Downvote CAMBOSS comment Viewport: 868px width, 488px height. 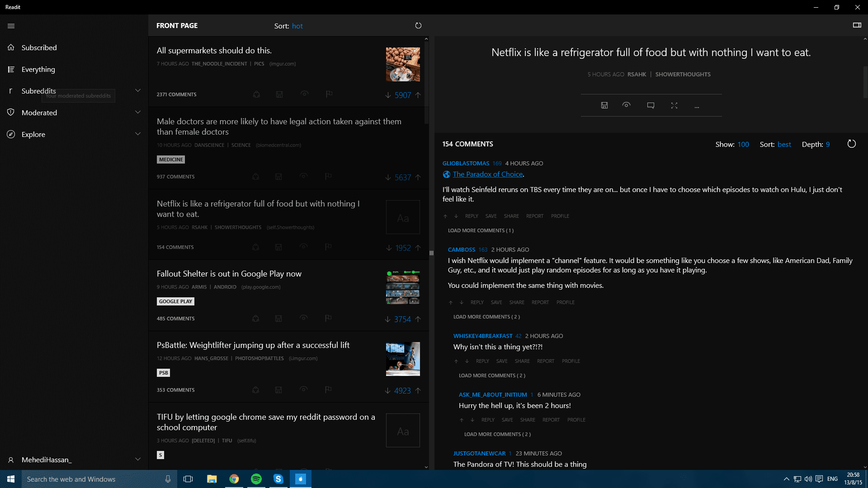pos(462,302)
